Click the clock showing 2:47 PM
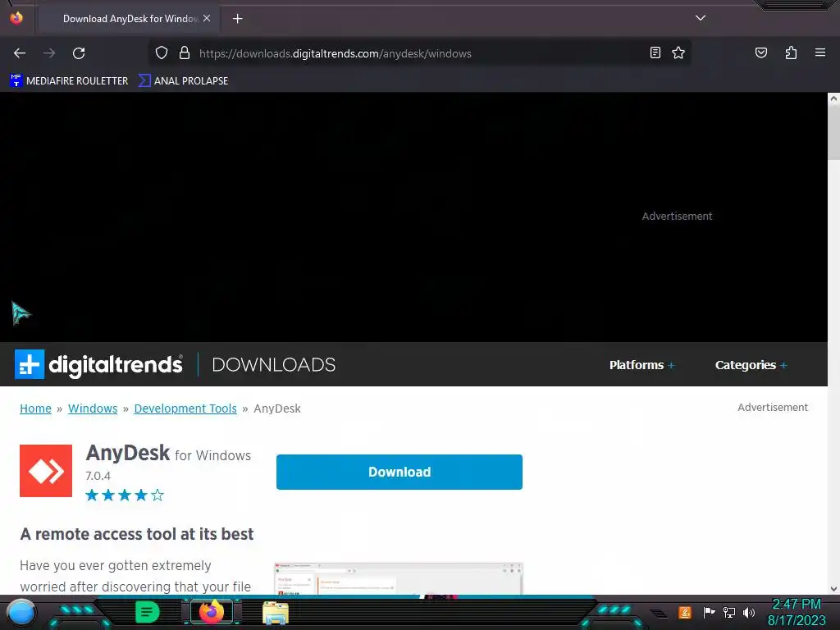The image size is (840, 630). click(x=796, y=604)
